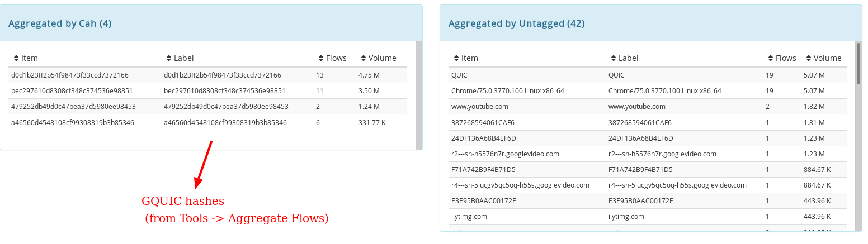Viewport: 868px width, 244px height.
Task: Click sort icon beside Volume in Untagged table
Action: tap(809, 58)
